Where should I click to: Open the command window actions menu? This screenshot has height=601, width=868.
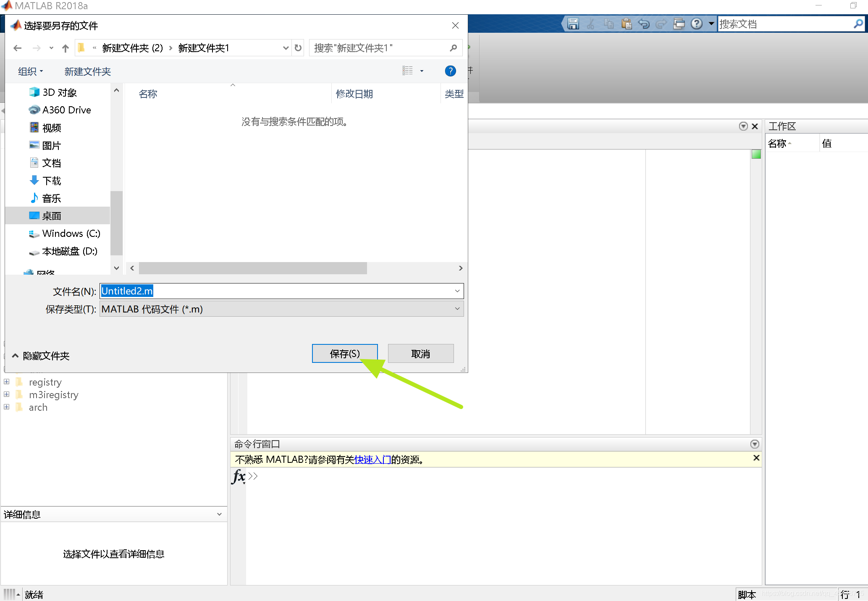pos(754,444)
